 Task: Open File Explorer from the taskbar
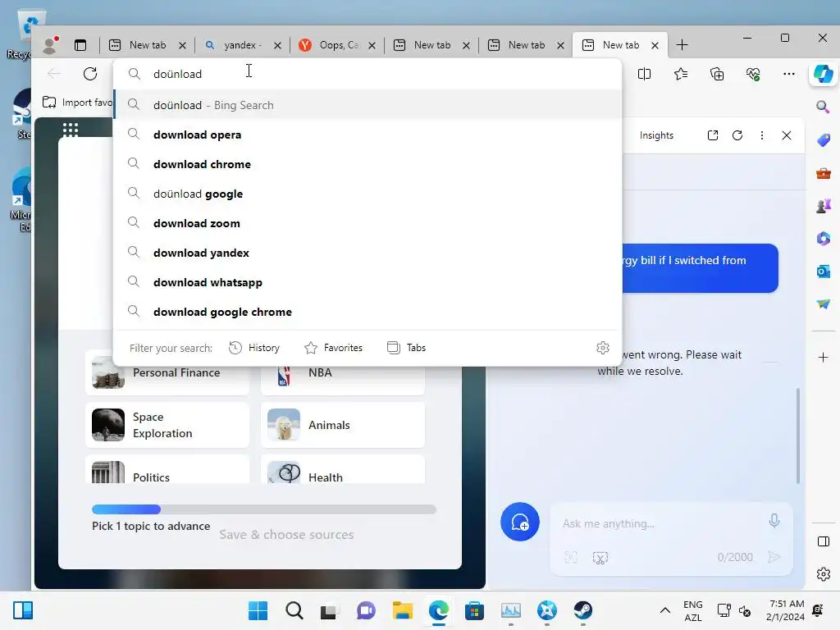402,610
